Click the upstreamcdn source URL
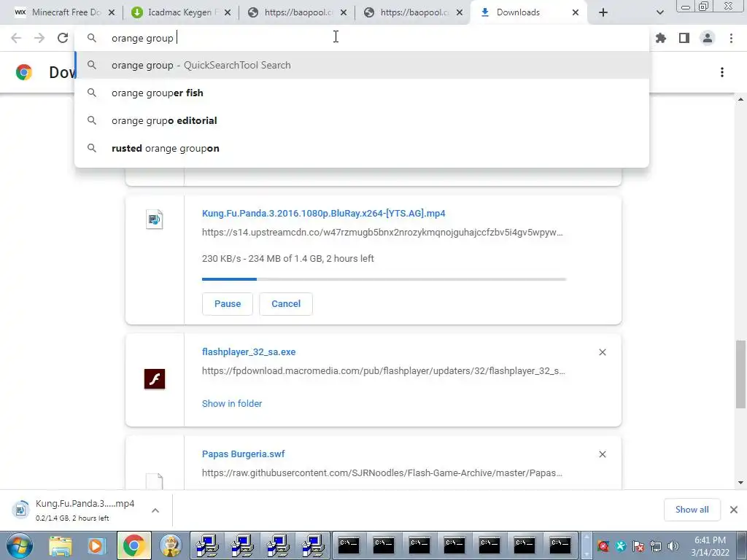Viewport: 747px width, 560px height. 382,233
